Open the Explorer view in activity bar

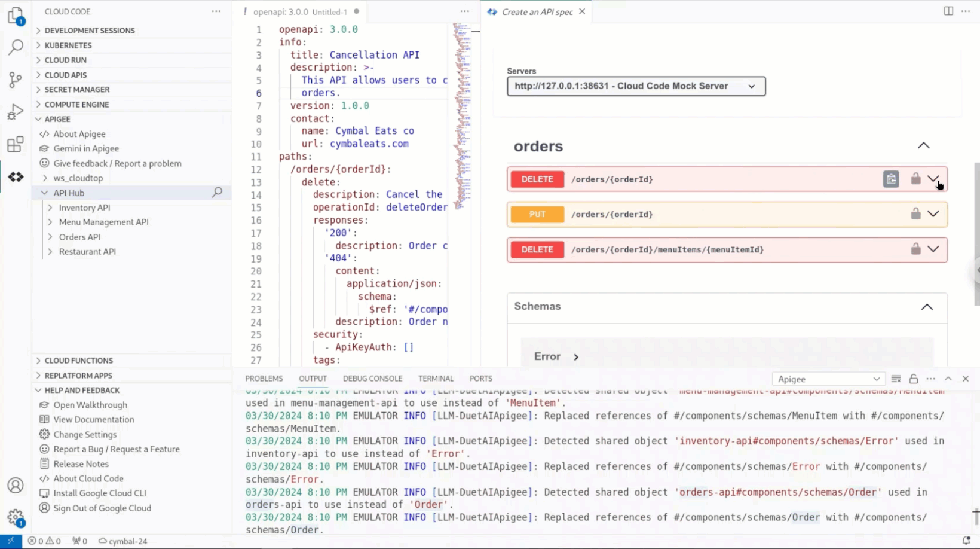pyautogui.click(x=16, y=16)
